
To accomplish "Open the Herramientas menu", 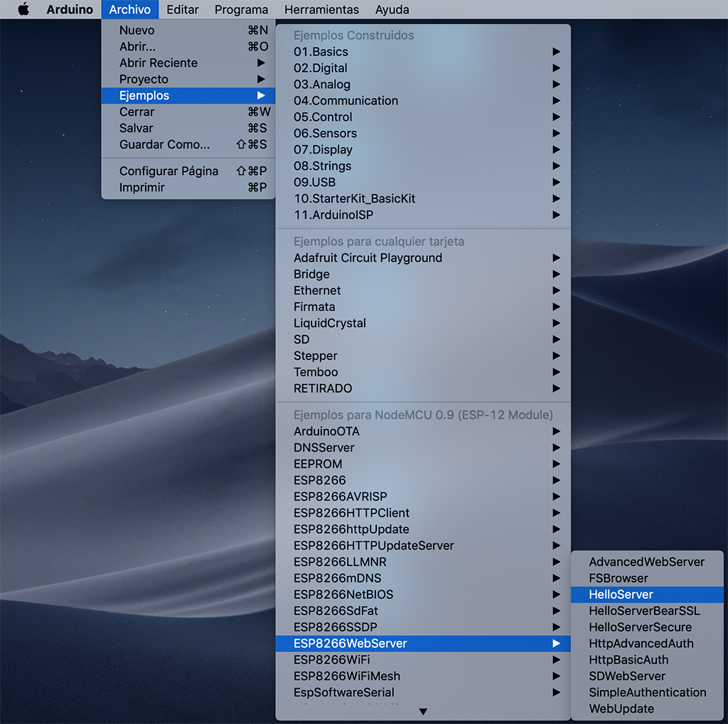I will pyautogui.click(x=321, y=9).
